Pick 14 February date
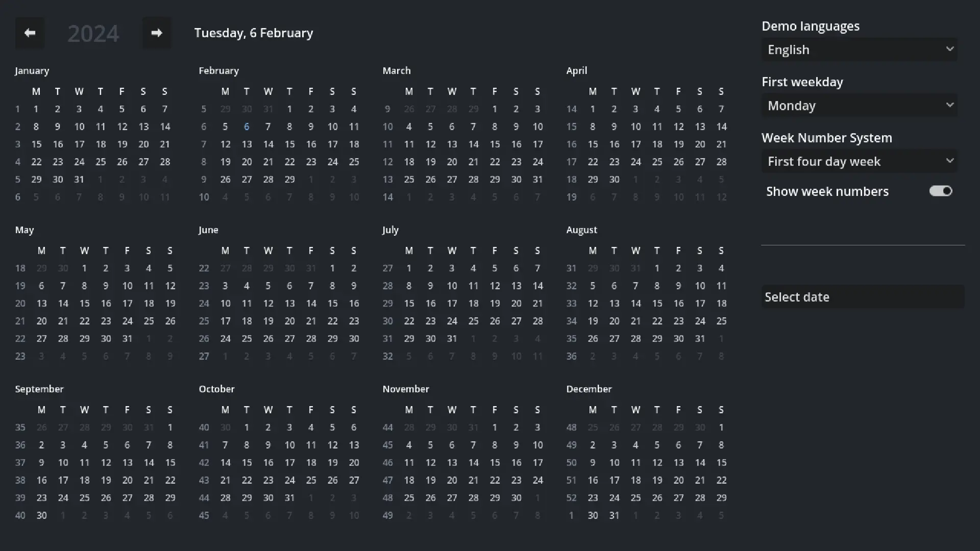The image size is (980, 551). (x=268, y=144)
